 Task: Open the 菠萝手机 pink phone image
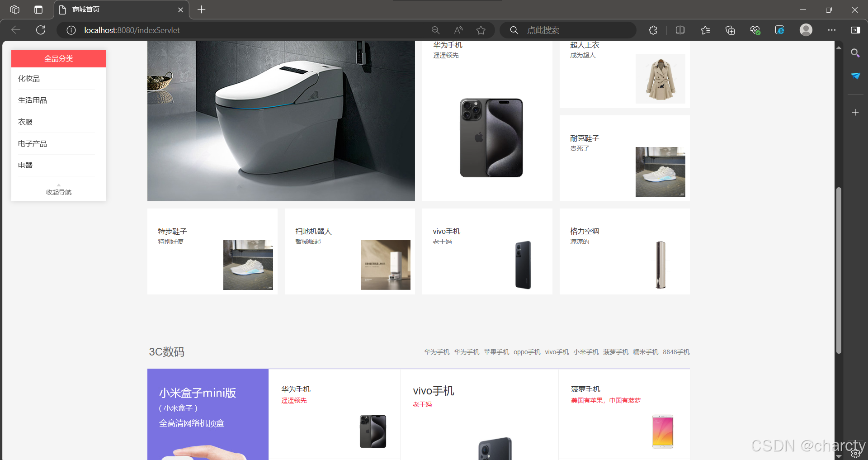(663, 432)
